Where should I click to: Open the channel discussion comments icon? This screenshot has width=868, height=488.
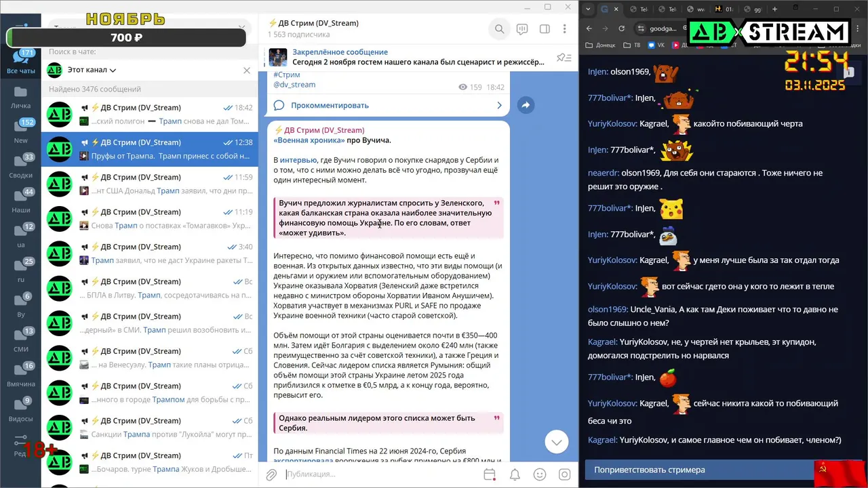tap(521, 29)
